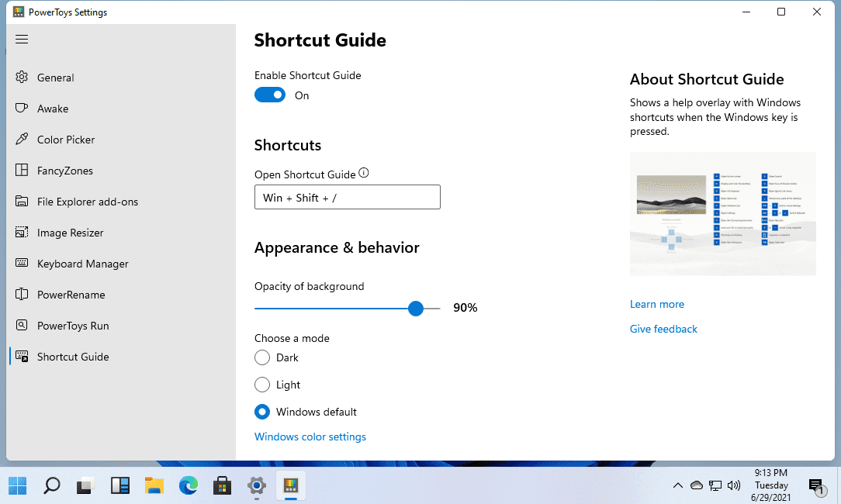
Task: Click the FancyZones layout icon
Action: 22,171
